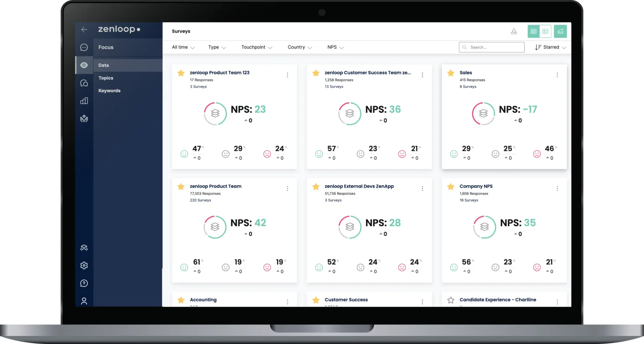Unstar the zenloop Product Team card

tap(181, 186)
